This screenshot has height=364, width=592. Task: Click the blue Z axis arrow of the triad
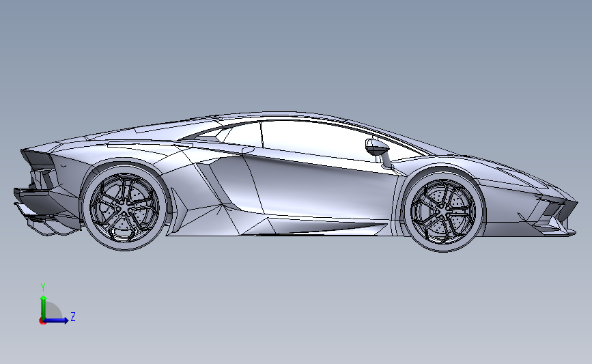pos(57,320)
